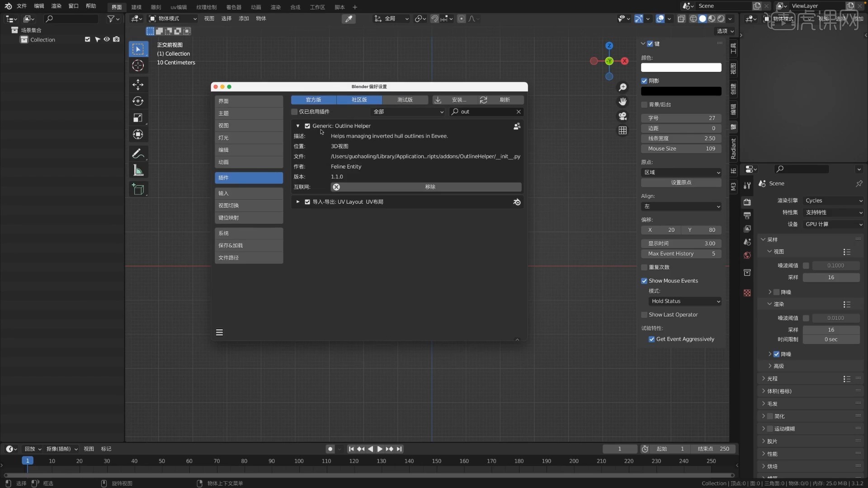Switch to the 主题 preferences tab
Screen dimensions: 868x488
(x=249, y=113)
